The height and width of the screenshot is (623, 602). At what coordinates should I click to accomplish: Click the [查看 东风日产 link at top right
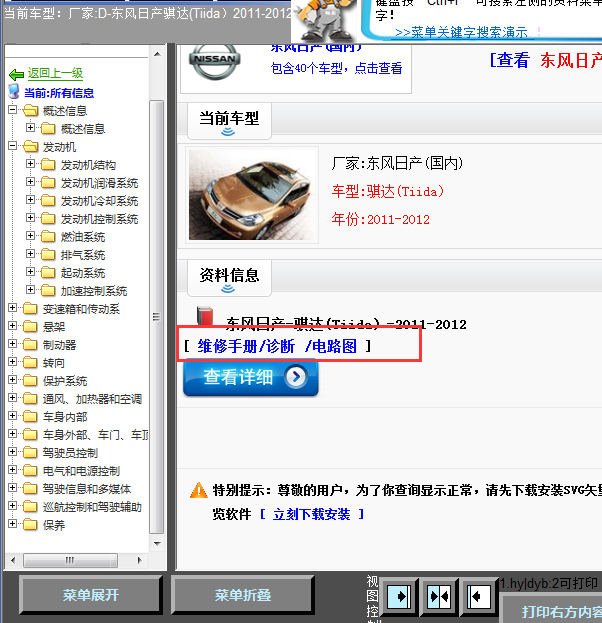[x=546, y=60]
